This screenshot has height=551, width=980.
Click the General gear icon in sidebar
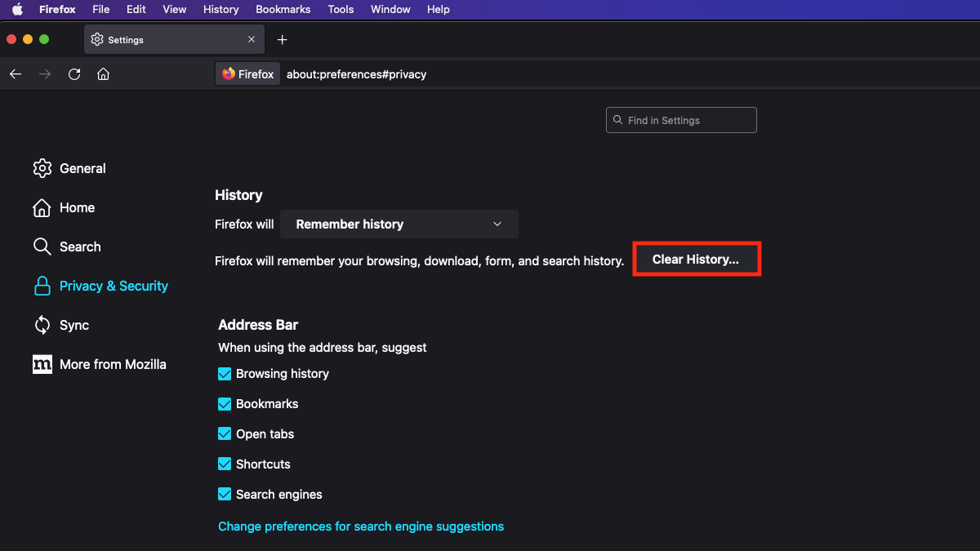42,168
